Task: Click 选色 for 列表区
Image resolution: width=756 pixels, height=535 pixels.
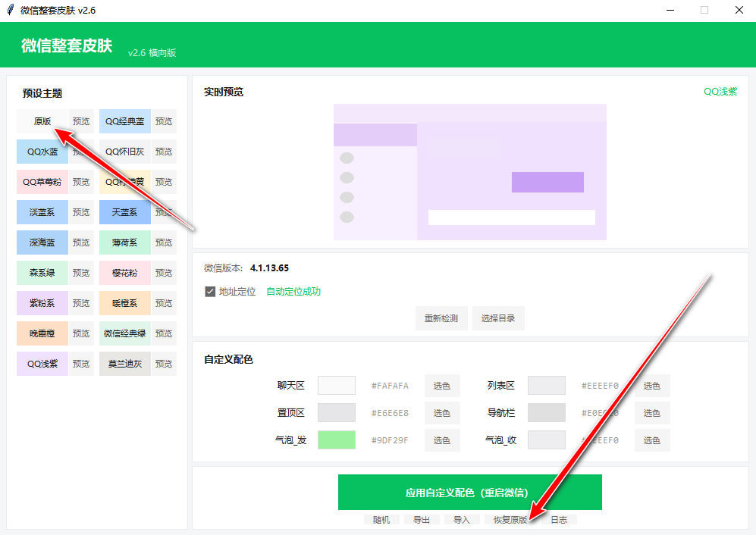Action: (x=652, y=386)
